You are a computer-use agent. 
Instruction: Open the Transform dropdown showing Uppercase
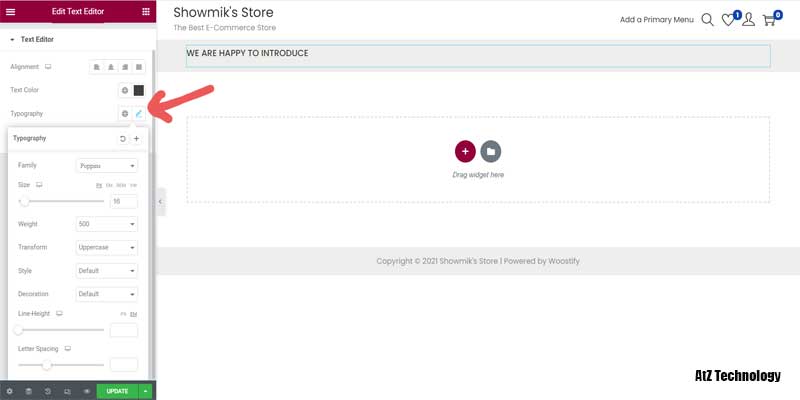tap(107, 247)
